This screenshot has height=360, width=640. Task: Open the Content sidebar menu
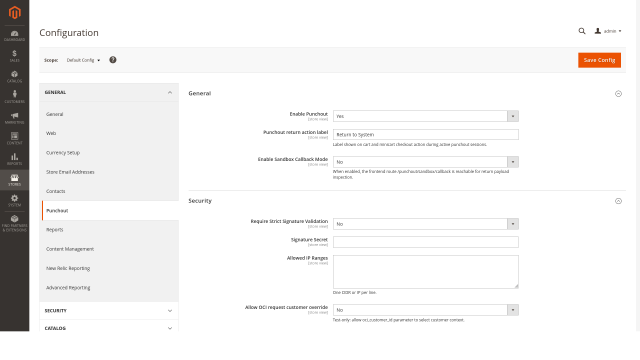(x=14, y=139)
